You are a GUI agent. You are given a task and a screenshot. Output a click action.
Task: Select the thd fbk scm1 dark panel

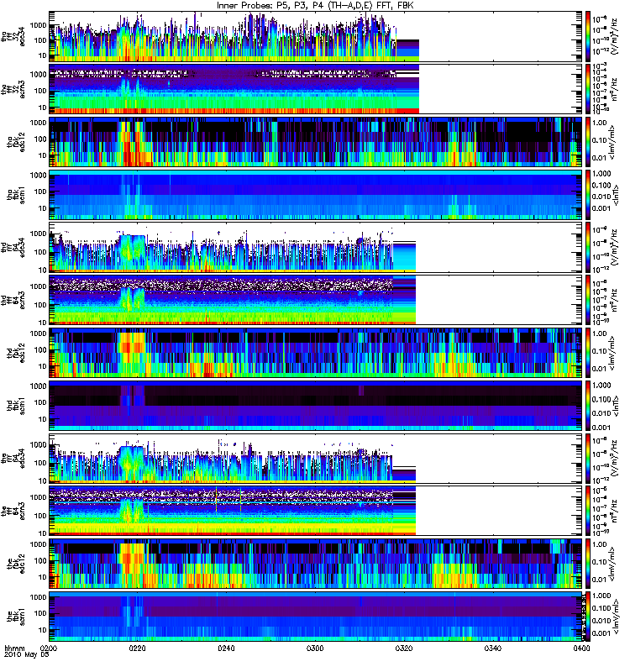pyautogui.click(x=316, y=406)
